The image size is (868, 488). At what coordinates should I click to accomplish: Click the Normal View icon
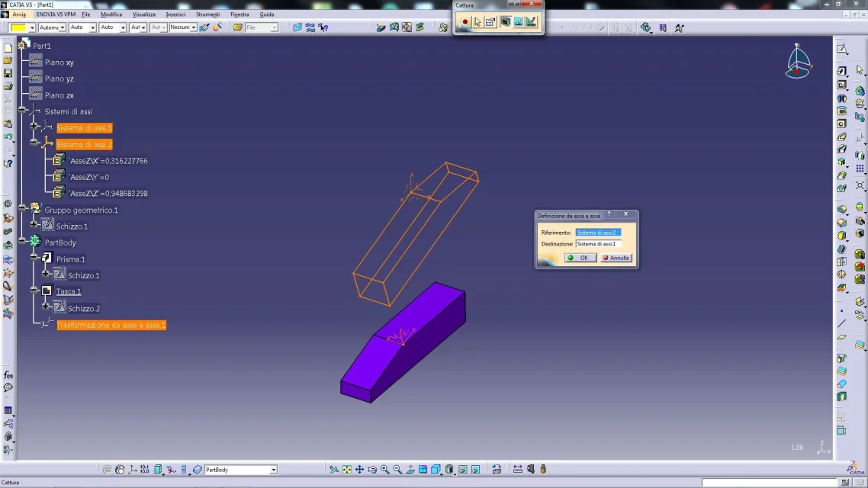point(410,470)
